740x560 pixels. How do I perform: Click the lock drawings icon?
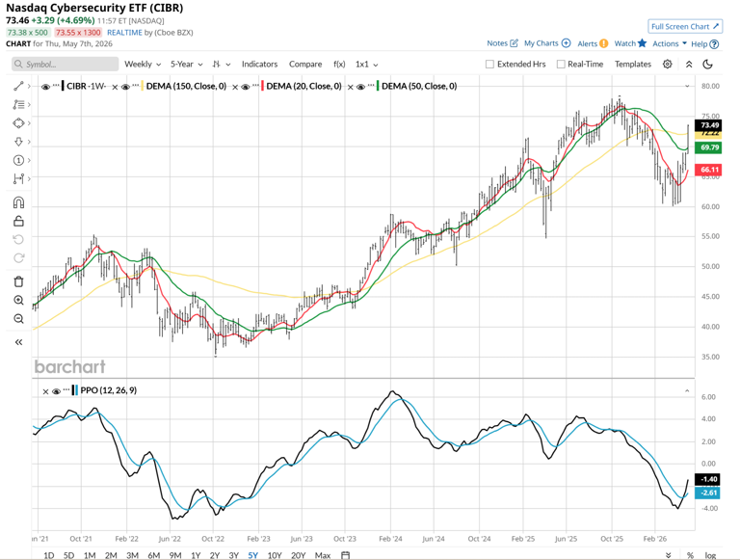[x=18, y=221]
